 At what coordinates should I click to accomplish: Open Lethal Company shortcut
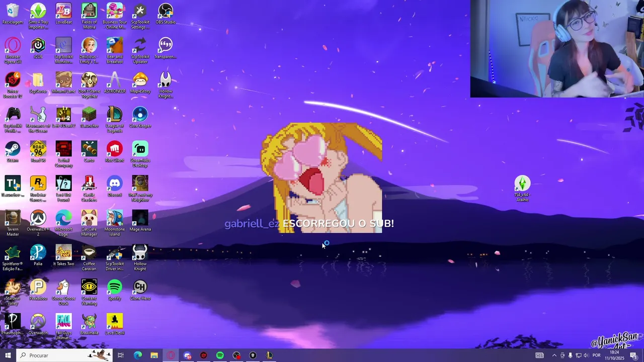(x=63, y=154)
